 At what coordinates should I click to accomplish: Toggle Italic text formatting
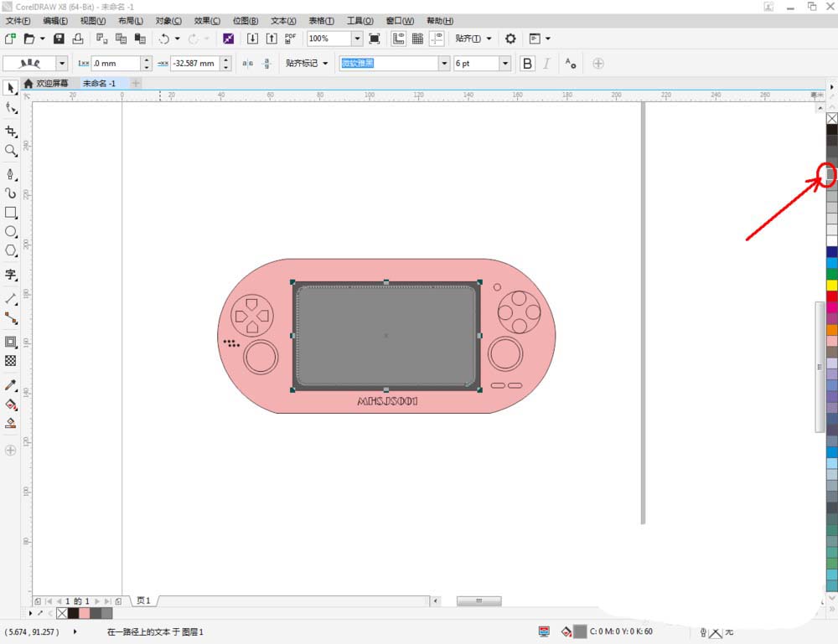546,63
